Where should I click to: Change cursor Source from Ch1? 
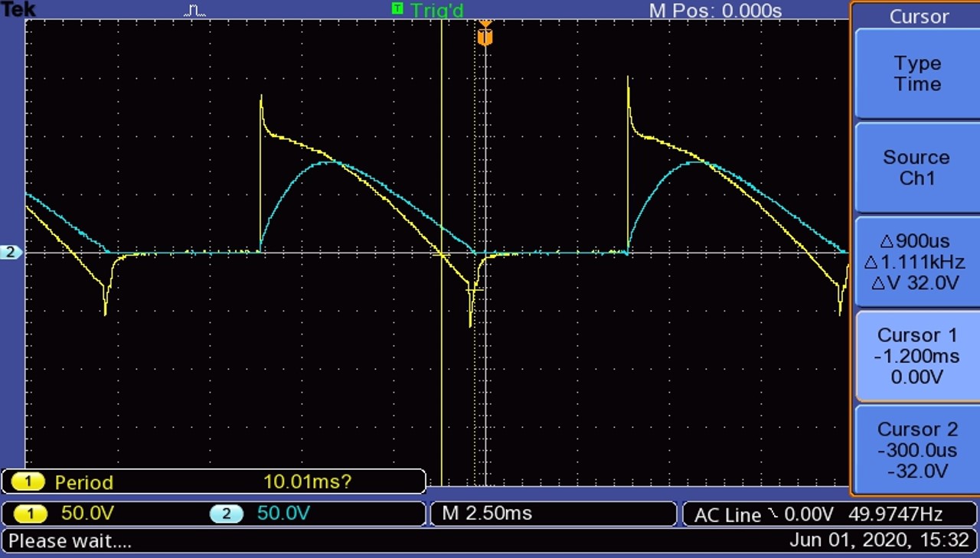(916, 168)
